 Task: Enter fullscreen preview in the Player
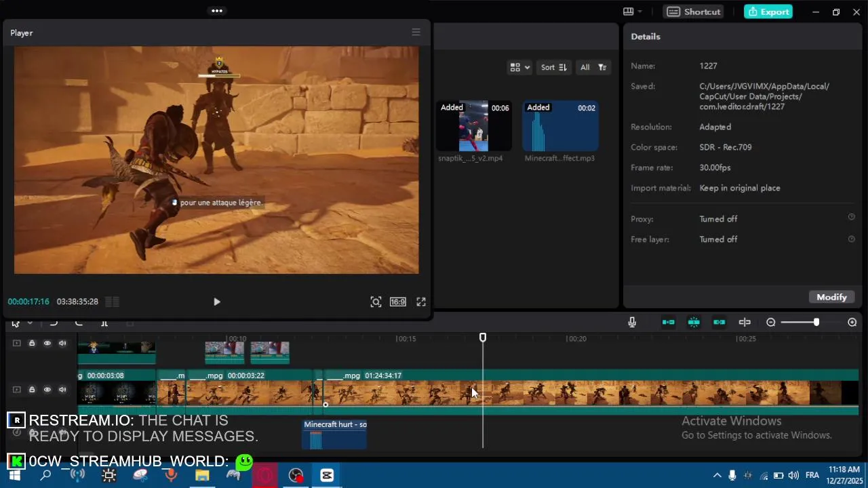421,302
